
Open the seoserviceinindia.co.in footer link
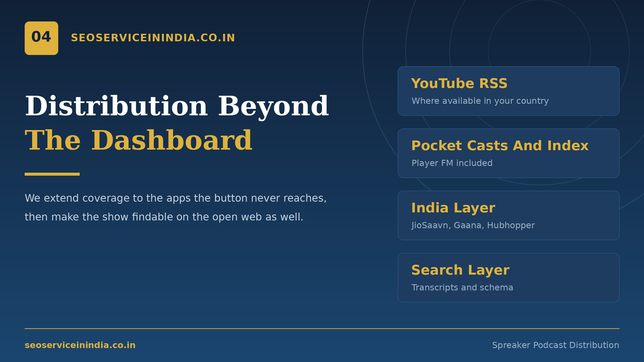click(80, 345)
